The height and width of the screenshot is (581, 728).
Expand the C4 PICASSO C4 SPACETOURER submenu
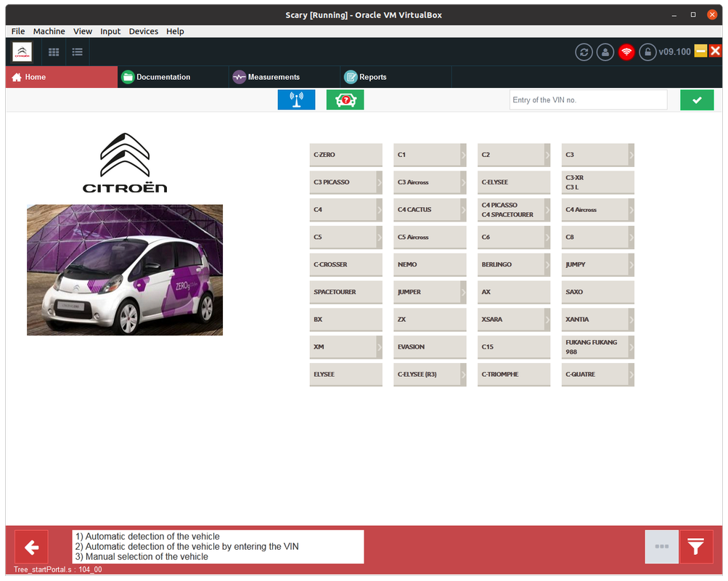tap(547, 209)
